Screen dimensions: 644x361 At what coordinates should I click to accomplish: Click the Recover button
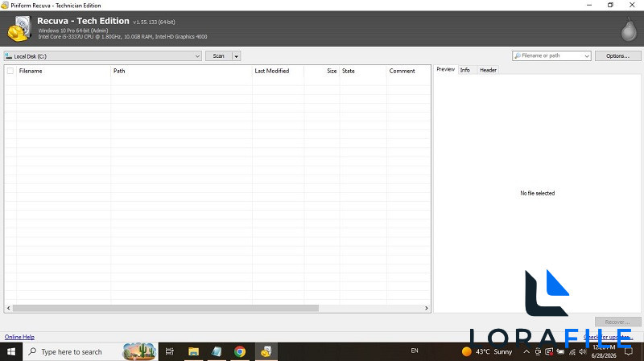(617, 322)
